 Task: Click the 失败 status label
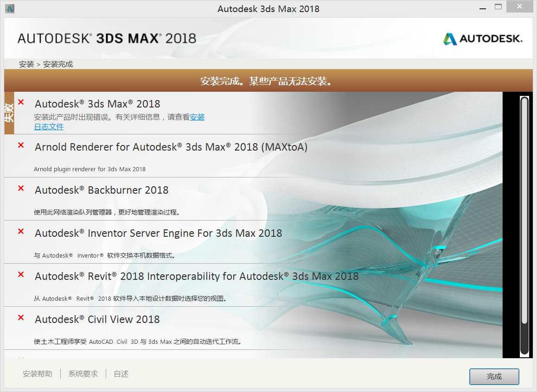pos(9,113)
